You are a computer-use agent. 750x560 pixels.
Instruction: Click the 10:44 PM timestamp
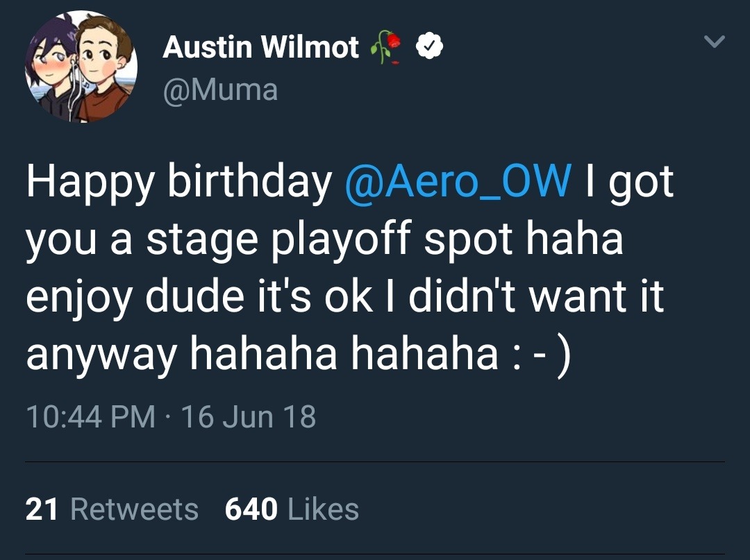[x=90, y=417]
